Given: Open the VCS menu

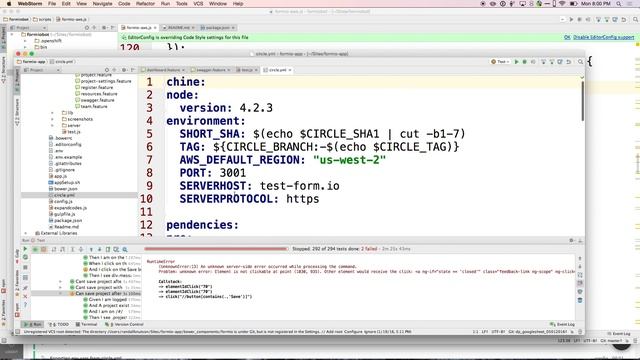Looking at the screenshot, I should click(198, 4).
